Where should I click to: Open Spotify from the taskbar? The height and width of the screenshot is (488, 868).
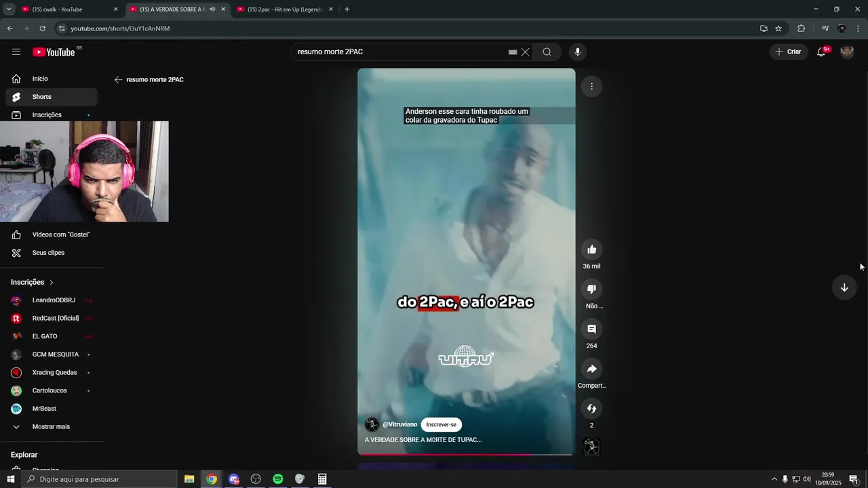coord(278,479)
